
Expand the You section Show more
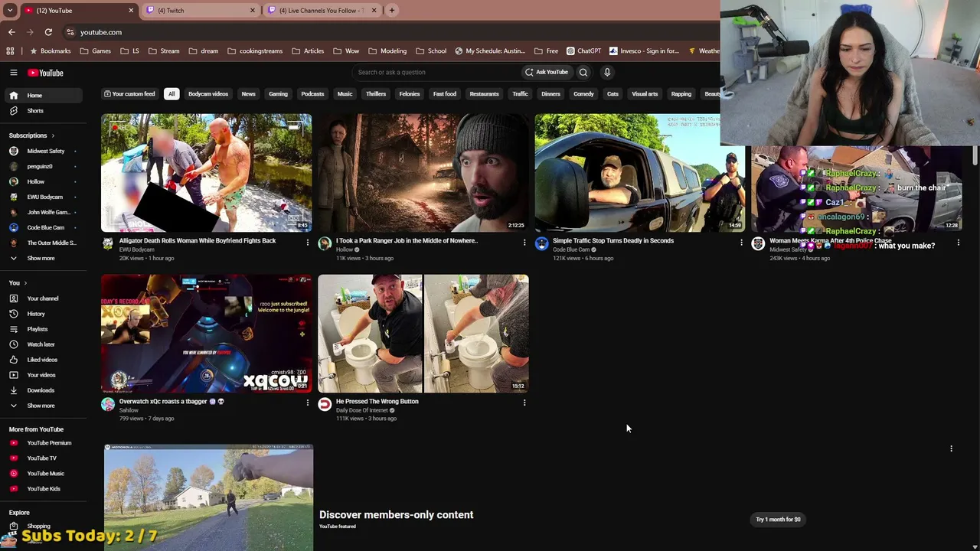(x=43, y=406)
